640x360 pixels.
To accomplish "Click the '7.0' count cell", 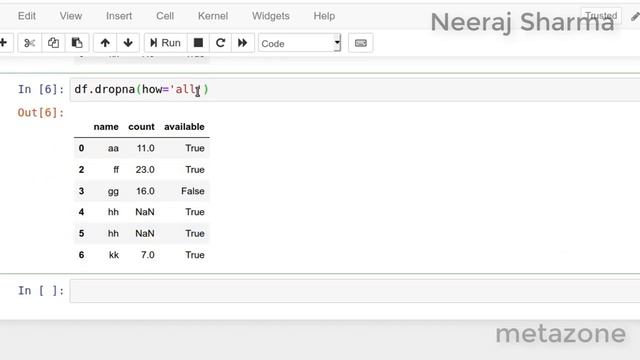I will (x=148, y=255).
